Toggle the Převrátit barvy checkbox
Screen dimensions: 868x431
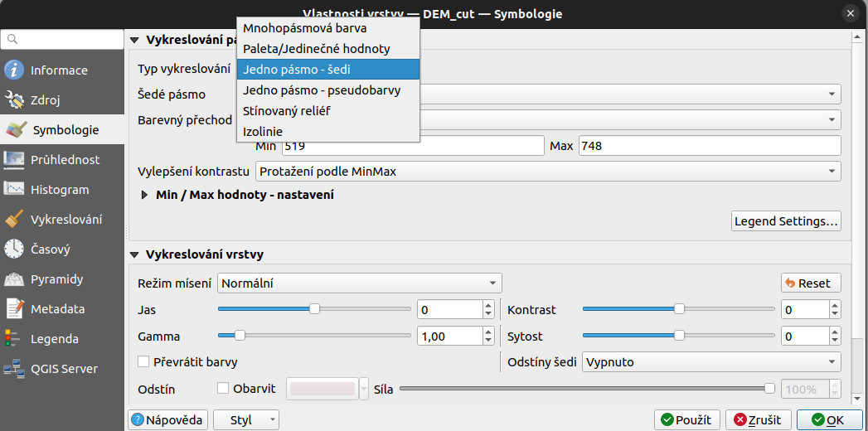(x=144, y=362)
